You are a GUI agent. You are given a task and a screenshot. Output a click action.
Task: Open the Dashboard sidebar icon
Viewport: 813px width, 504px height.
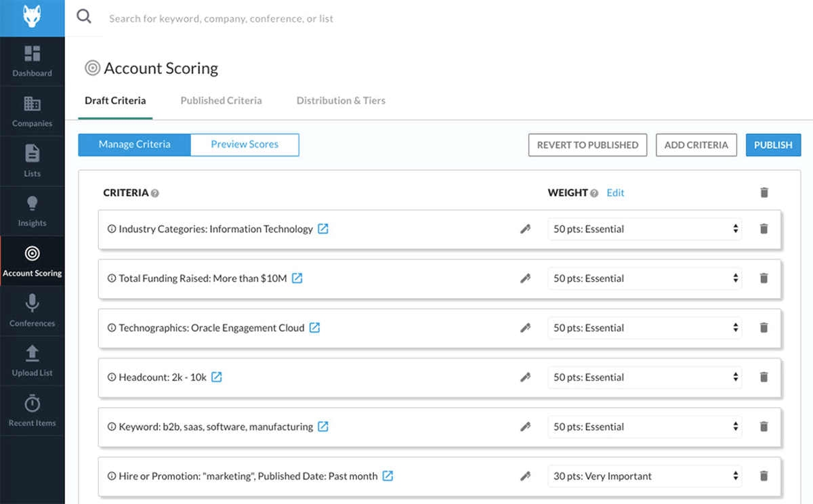[32, 54]
